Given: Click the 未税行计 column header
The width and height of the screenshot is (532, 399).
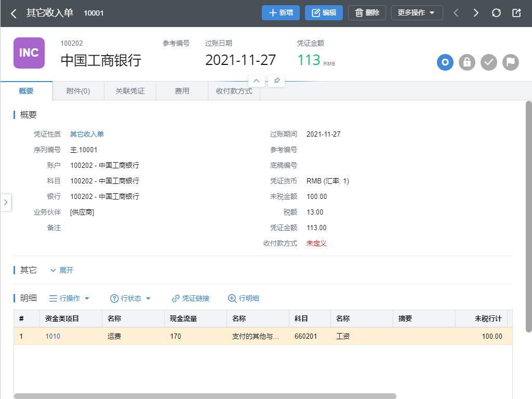Looking at the screenshot, I should click(x=481, y=318).
